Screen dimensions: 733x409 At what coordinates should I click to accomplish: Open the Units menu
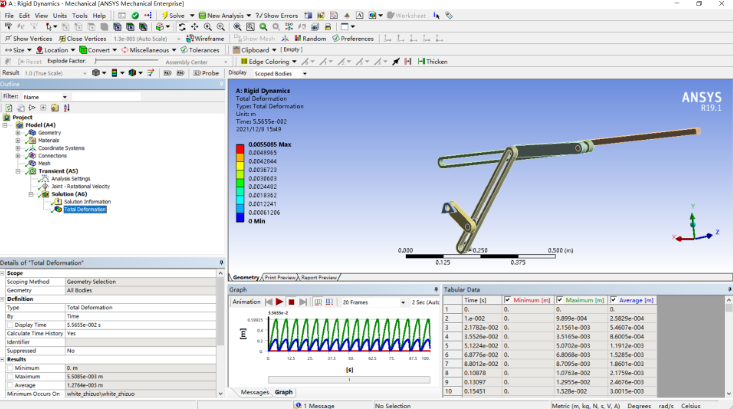60,15
